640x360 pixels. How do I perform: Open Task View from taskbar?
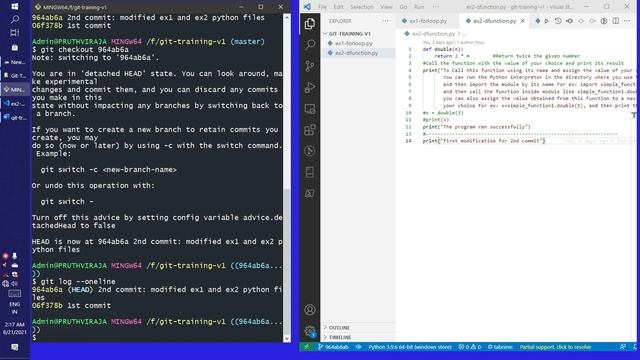(x=15, y=33)
